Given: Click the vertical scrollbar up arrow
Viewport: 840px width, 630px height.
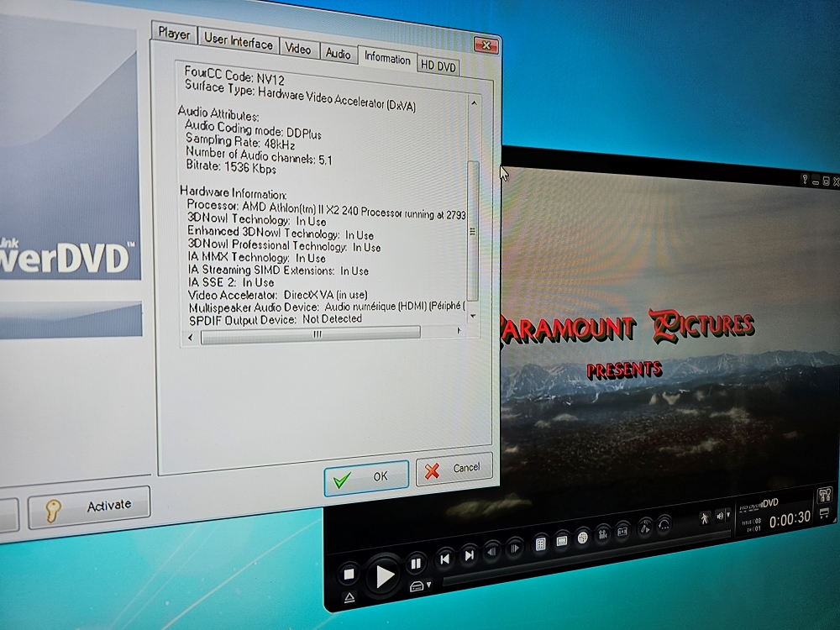Looking at the screenshot, I should 474,102.
